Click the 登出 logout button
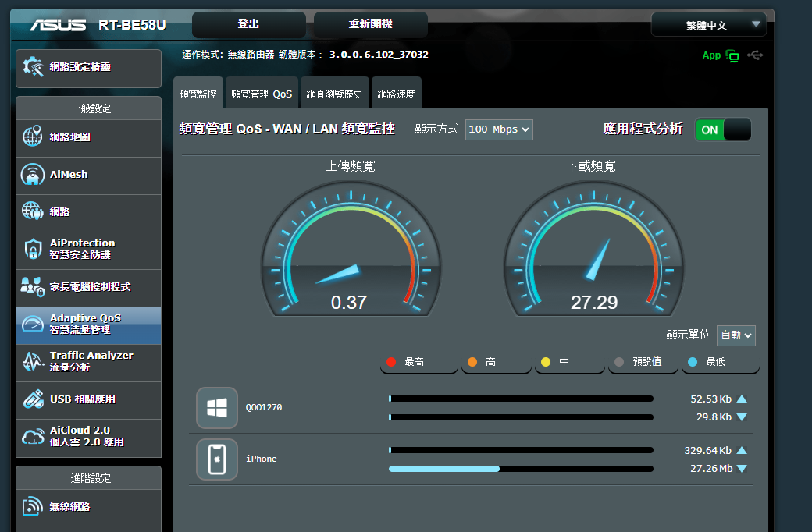This screenshot has width=812, height=532. pyautogui.click(x=248, y=24)
